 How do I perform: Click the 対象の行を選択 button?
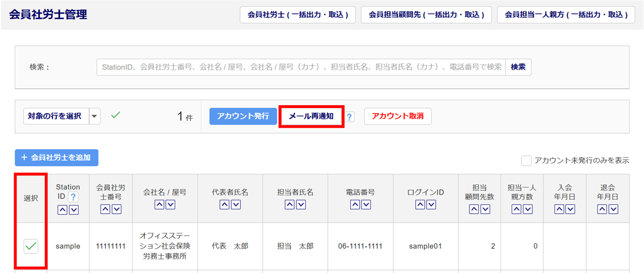(56, 116)
